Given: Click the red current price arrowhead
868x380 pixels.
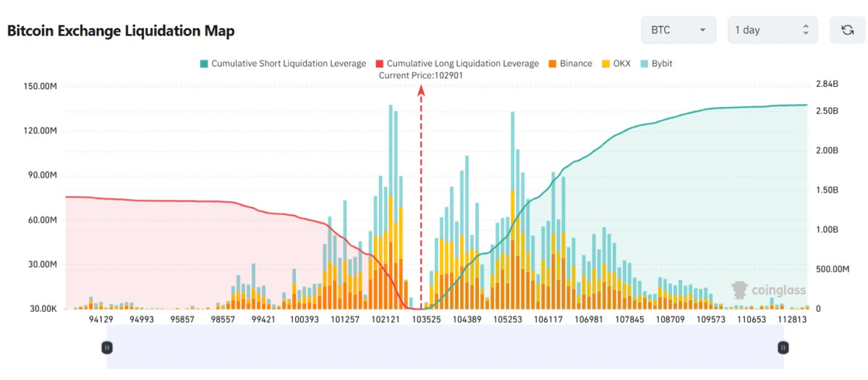Looking at the screenshot, I should click(420, 90).
